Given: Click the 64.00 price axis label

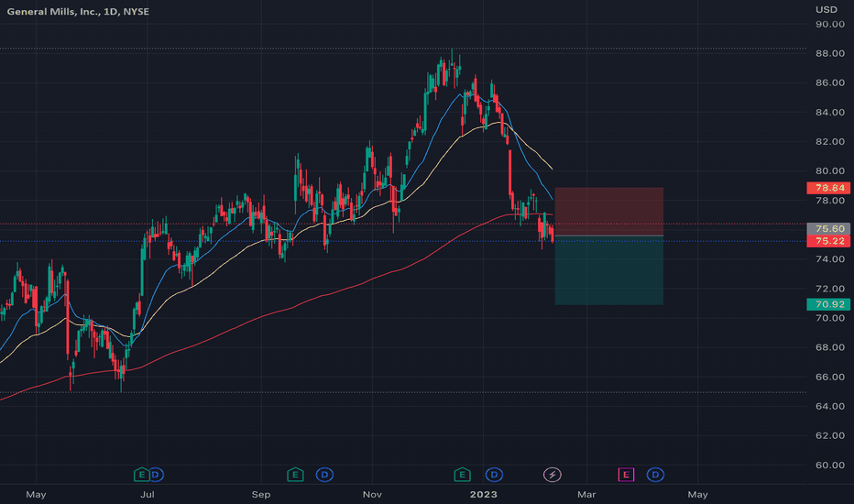Looking at the screenshot, I should click(x=830, y=407).
